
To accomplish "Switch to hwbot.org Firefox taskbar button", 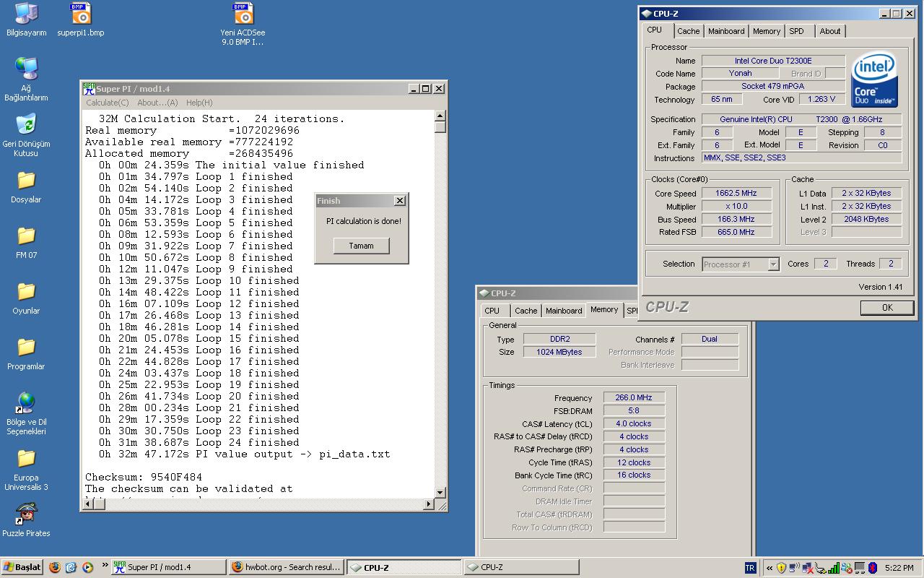I will (286, 567).
